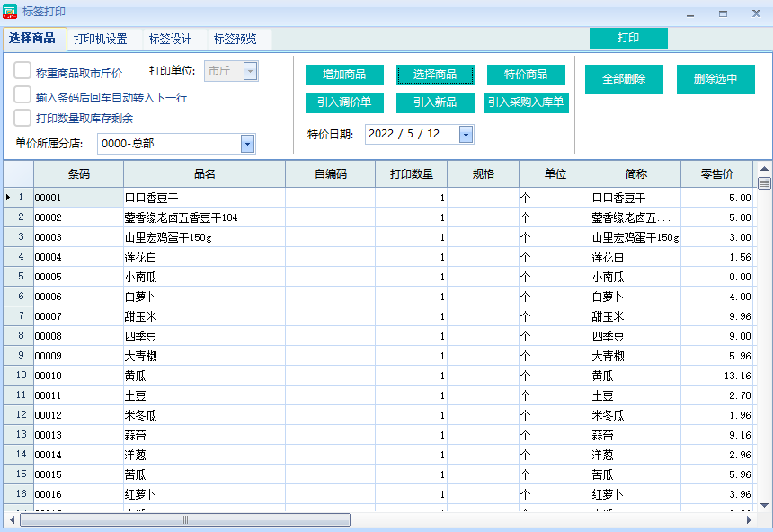Click the 引入采购入库单 button
The height and width of the screenshot is (532, 773).
pyautogui.click(x=526, y=102)
